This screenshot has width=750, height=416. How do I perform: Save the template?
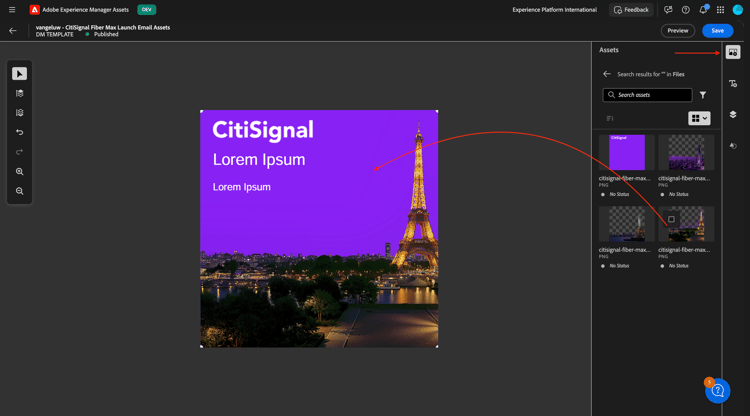pyautogui.click(x=717, y=31)
